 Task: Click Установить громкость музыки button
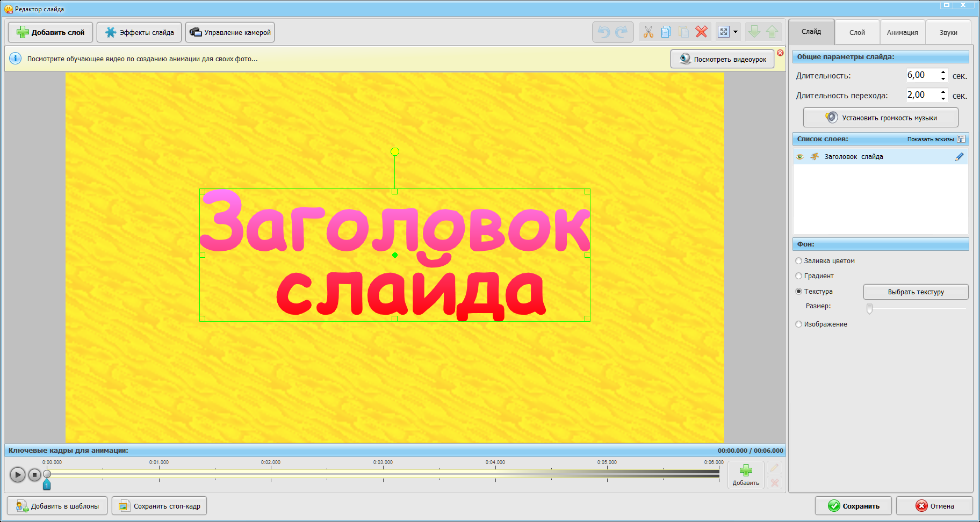(881, 118)
